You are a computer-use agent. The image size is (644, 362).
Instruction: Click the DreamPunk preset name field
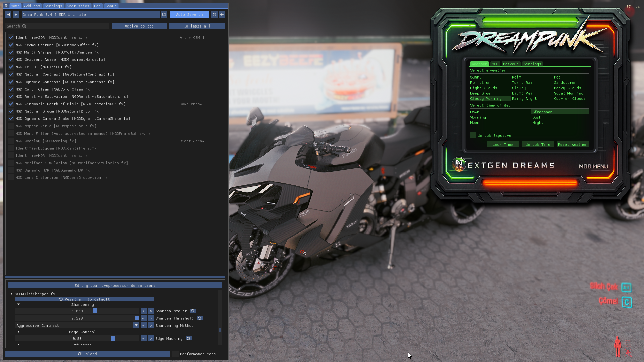point(90,15)
